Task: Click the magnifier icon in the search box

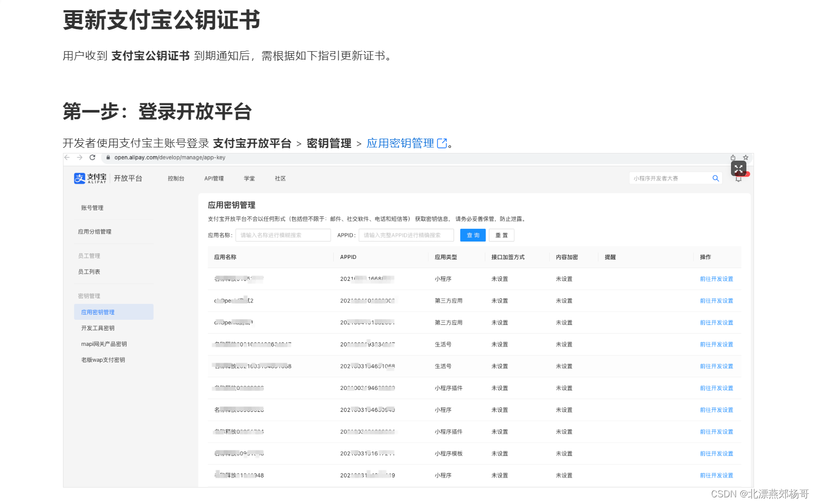Action: 716,178
